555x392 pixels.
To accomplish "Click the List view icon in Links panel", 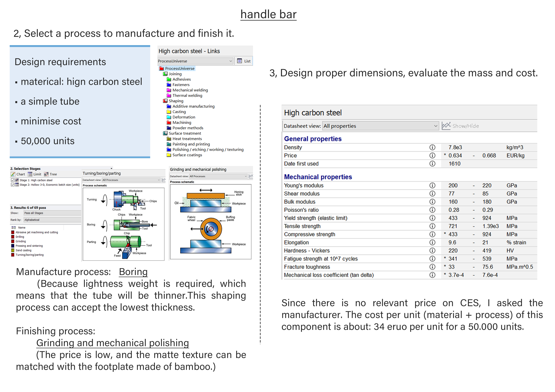I will pyautogui.click(x=239, y=61).
